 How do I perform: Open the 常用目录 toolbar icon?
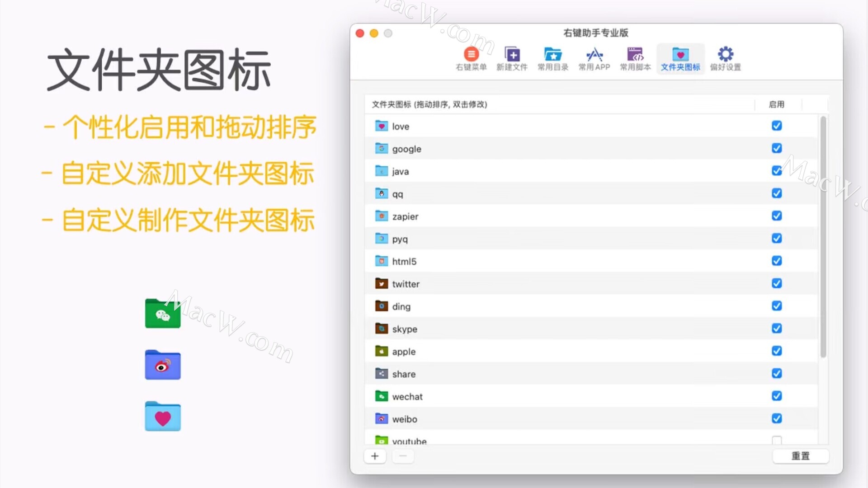coord(553,59)
